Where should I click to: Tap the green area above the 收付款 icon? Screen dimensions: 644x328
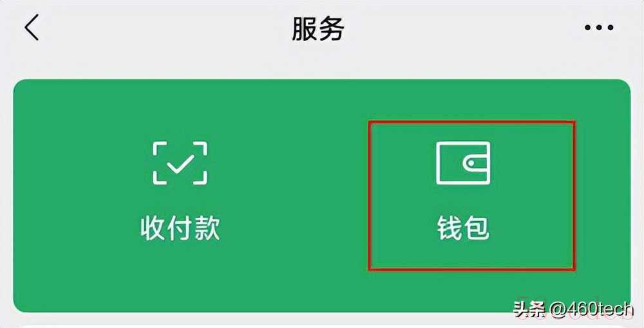180,111
